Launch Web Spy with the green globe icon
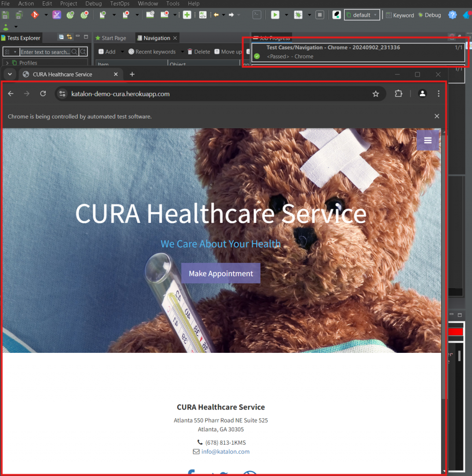Screen dimensions: 472x476 (71, 15)
